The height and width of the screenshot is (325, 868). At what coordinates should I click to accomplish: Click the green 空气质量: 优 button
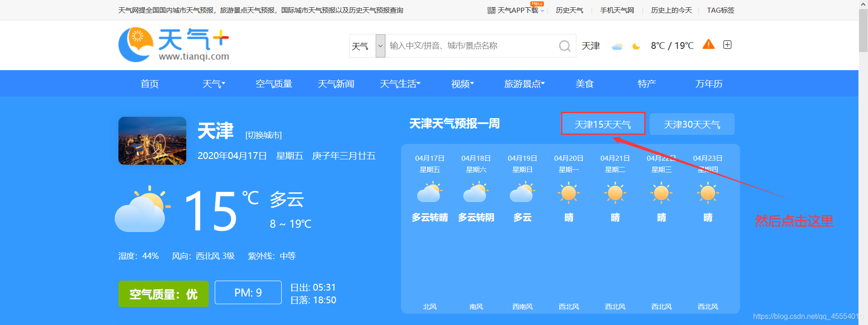click(164, 294)
